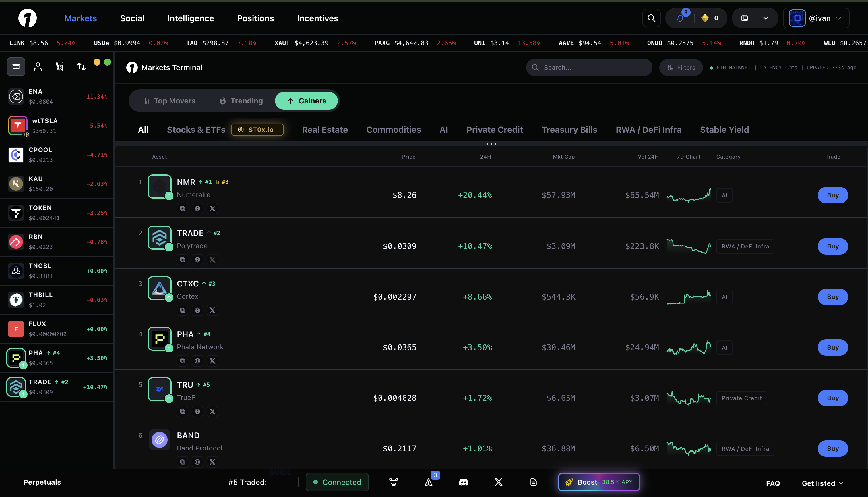Viewport: 868px width, 497px height.
Task: Select the Treasury Bills category tab
Action: click(x=569, y=130)
